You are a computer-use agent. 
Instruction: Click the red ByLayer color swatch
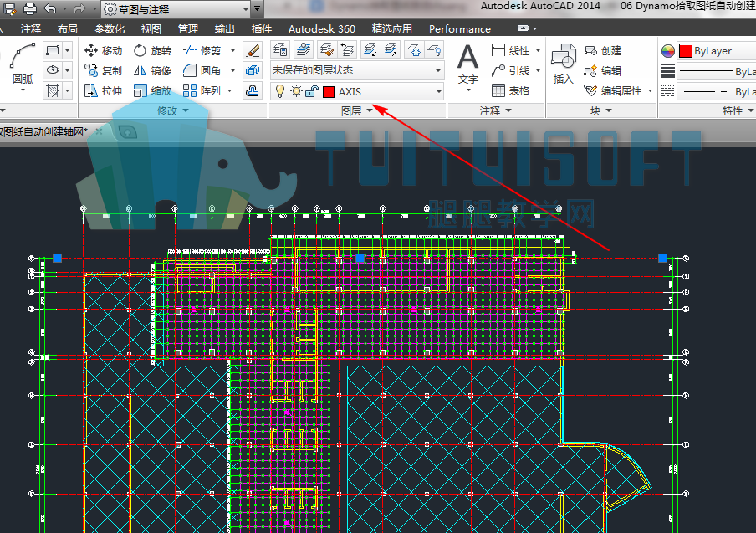(685, 51)
